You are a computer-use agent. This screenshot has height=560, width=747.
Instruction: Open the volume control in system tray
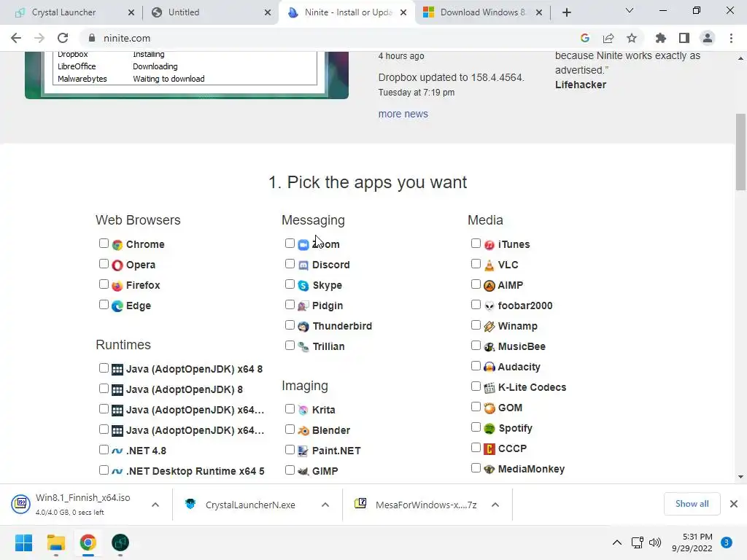tap(655, 542)
